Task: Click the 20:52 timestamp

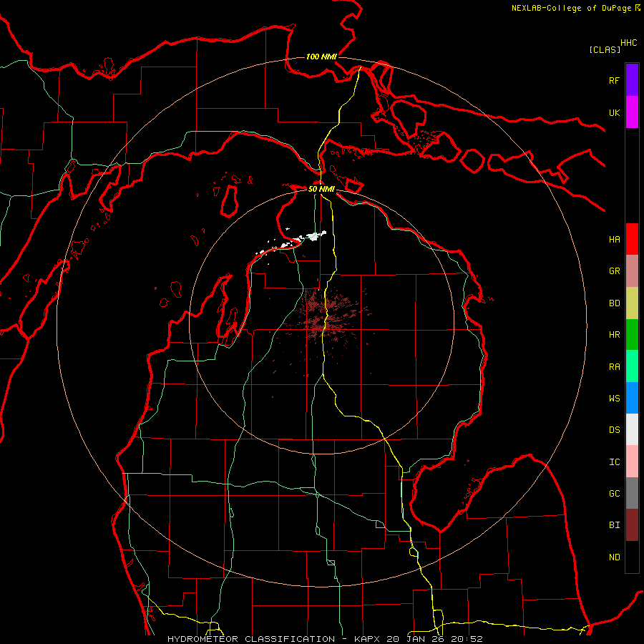Action: (x=467, y=639)
